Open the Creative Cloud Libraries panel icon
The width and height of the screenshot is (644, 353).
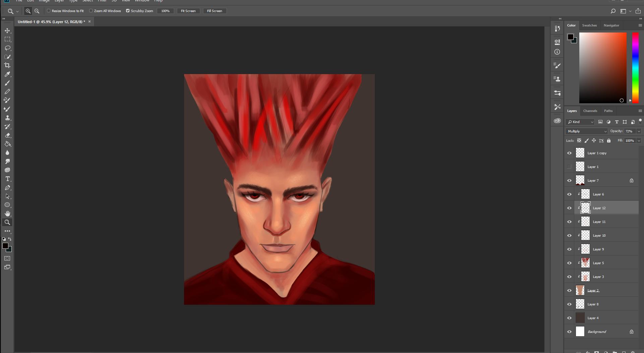pyautogui.click(x=557, y=121)
